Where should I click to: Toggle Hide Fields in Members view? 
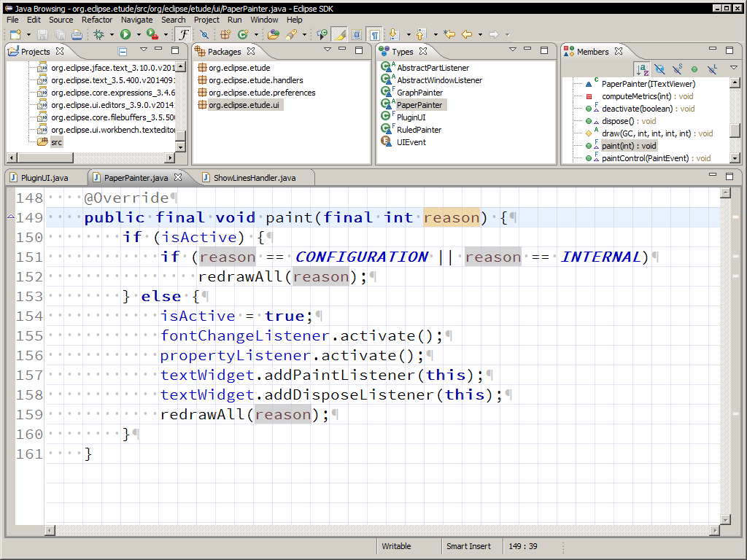point(659,69)
